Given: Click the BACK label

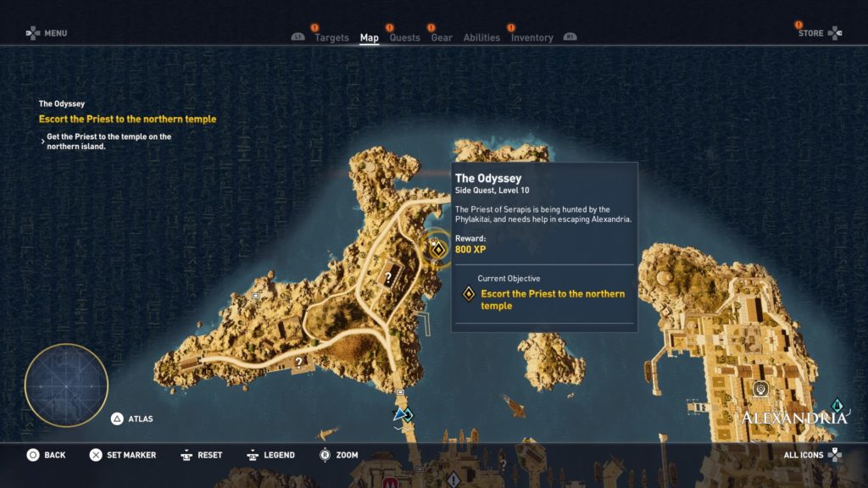Looking at the screenshot, I should 55,455.
